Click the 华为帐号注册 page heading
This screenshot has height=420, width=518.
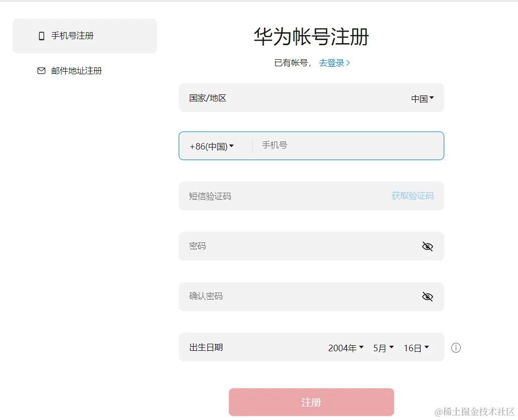click(x=311, y=36)
